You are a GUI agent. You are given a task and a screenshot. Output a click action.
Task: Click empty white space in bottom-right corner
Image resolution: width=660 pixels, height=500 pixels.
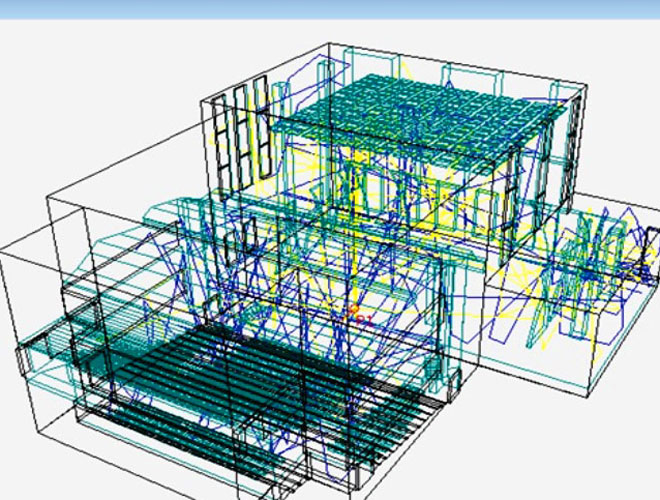click(x=600, y=450)
